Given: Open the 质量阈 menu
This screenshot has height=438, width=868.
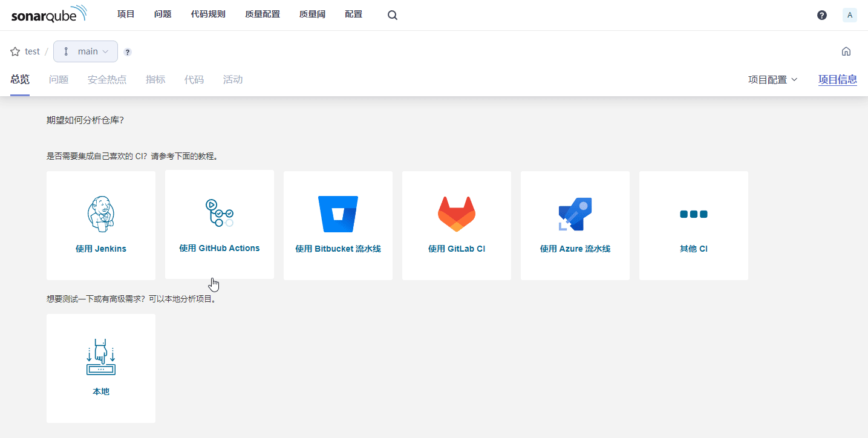Looking at the screenshot, I should click(312, 15).
